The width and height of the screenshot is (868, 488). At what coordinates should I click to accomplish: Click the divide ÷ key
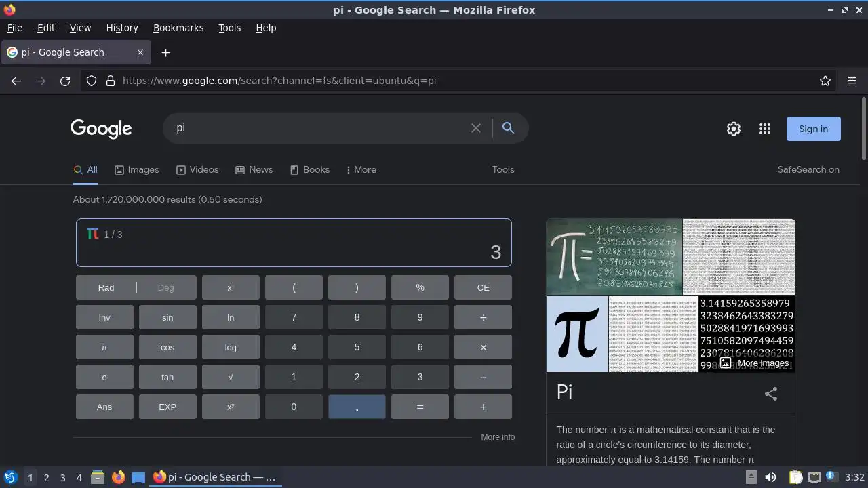[x=483, y=317]
